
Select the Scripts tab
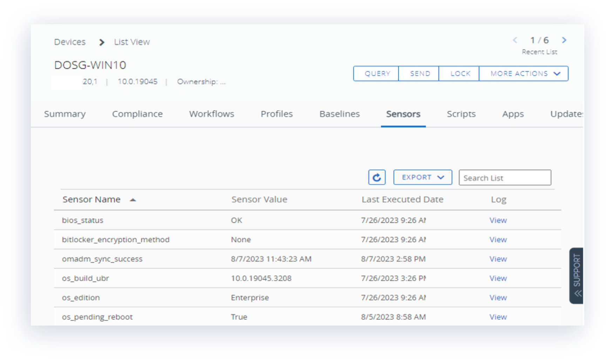click(x=461, y=114)
